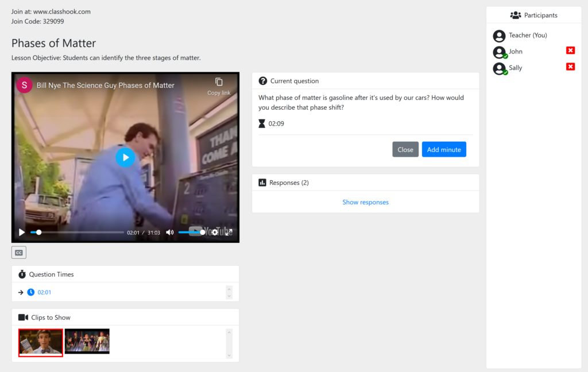Click the up stepper arrow in Question Times

pos(230,289)
